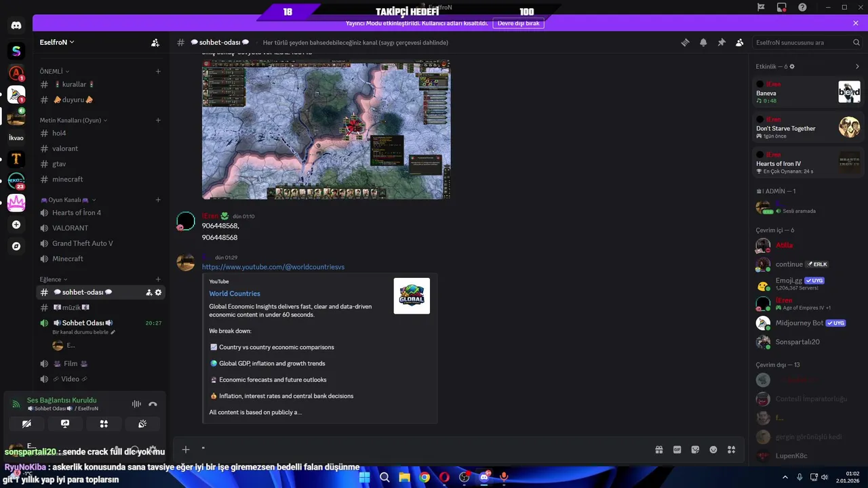Screen dimensions: 868x488
Task: Open Discord direct messages home icon
Action: tap(16, 26)
